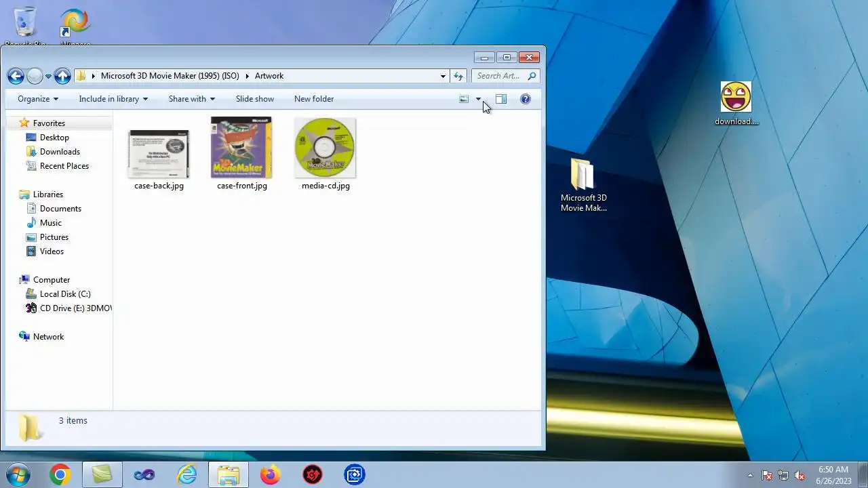This screenshot has height=488, width=868.
Task: Show hidden tray icons arrow
Action: (x=750, y=475)
